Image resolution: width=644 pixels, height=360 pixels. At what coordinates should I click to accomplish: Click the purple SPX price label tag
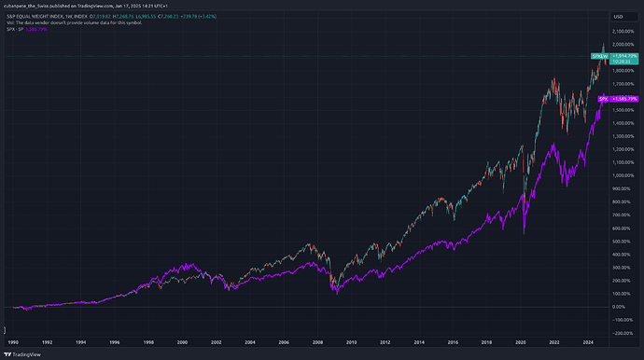[603, 99]
